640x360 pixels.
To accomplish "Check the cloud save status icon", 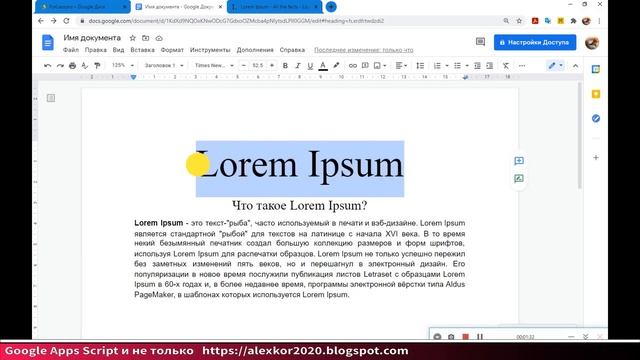I will click(159, 38).
